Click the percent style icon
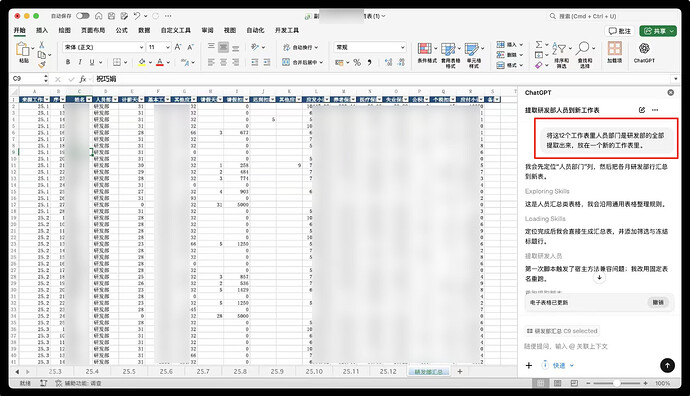This screenshot has height=396, width=690. [357, 62]
